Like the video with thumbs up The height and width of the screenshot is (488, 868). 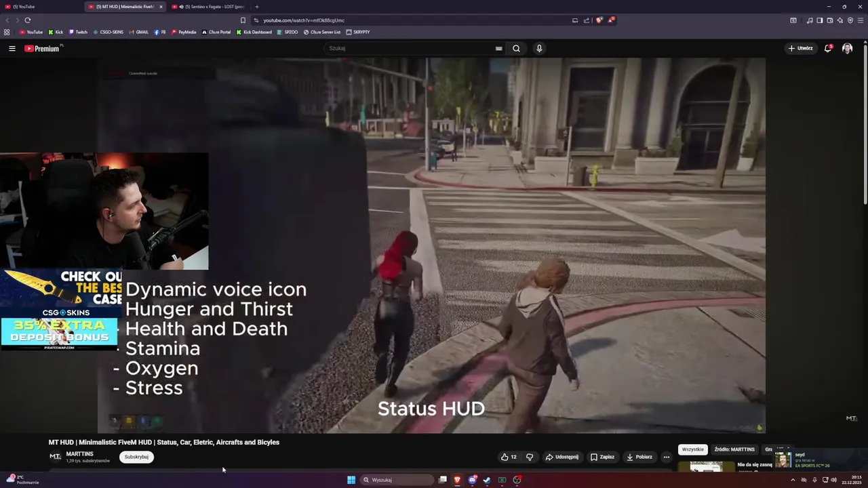509,457
